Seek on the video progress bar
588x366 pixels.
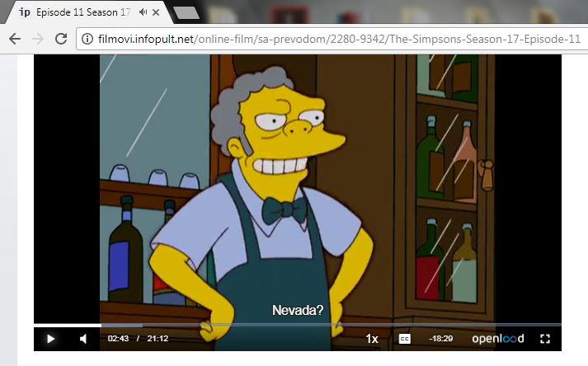pos(298,325)
